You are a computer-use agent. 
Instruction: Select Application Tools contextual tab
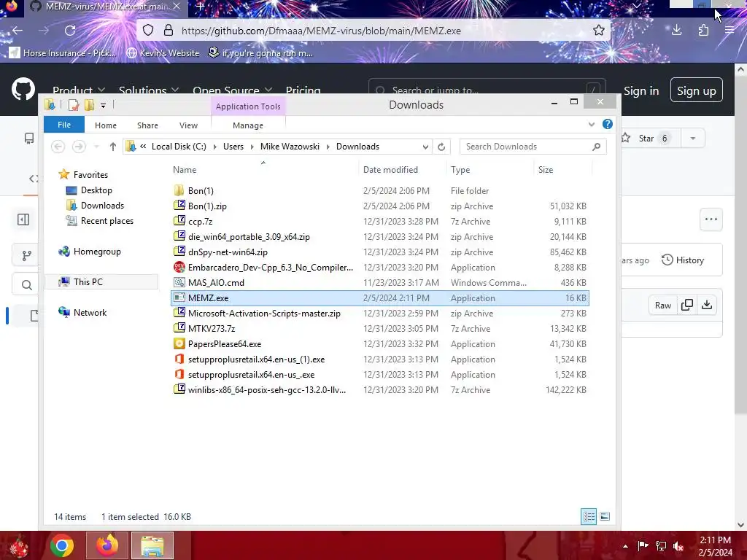tap(248, 106)
